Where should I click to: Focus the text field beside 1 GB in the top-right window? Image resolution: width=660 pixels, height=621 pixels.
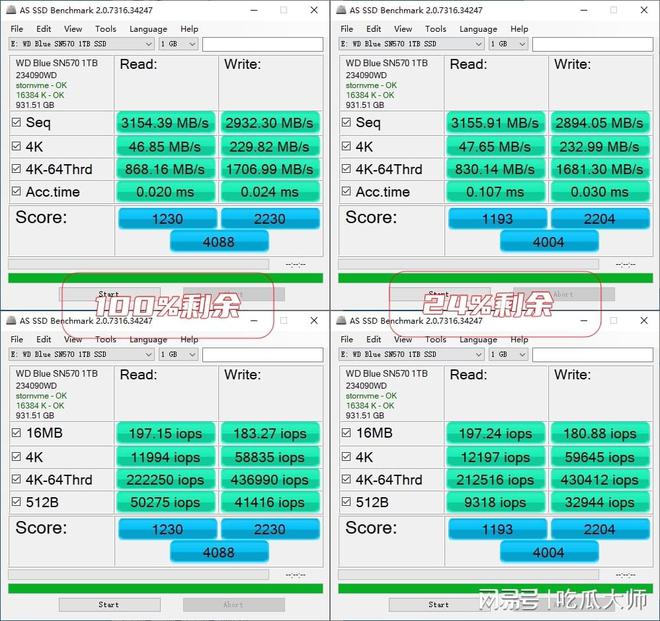[x=593, y=44]
